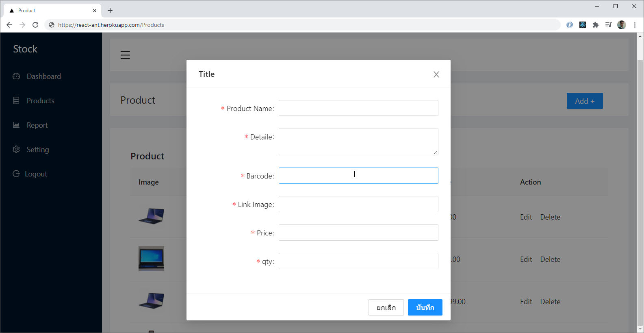Focus the Detaile textarea

pos(358,141)
